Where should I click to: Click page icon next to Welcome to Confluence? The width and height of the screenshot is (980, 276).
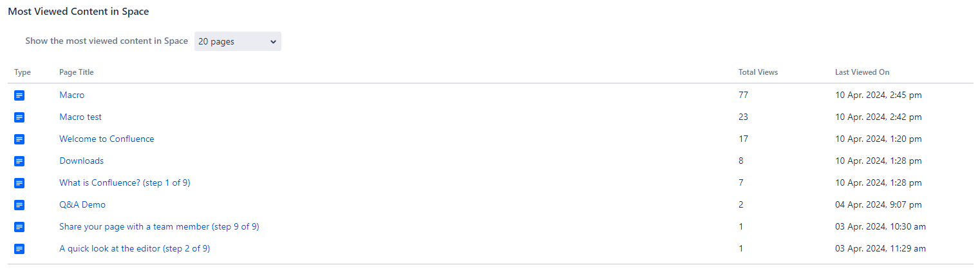tap(19, 139)
